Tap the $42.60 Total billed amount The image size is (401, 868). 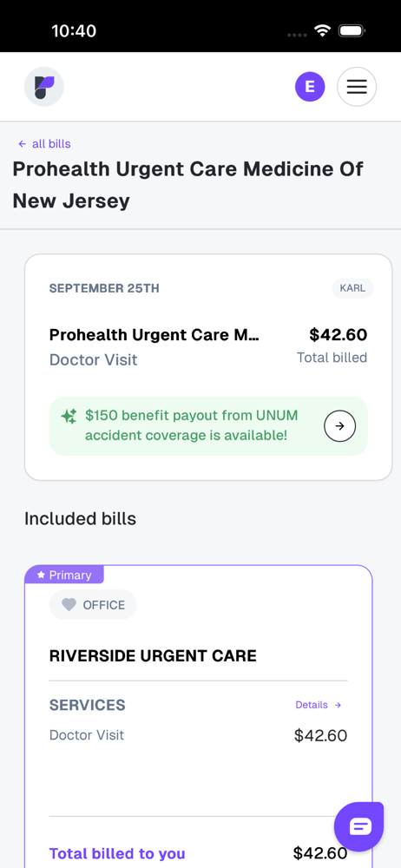click(338, 335)
